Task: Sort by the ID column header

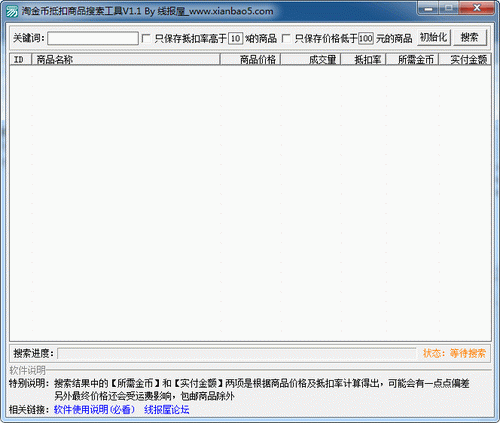Action: pos(20,59)
